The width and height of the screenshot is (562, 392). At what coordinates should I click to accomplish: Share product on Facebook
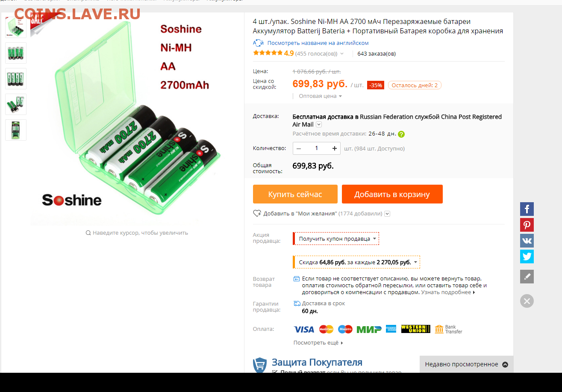point(527,209)
